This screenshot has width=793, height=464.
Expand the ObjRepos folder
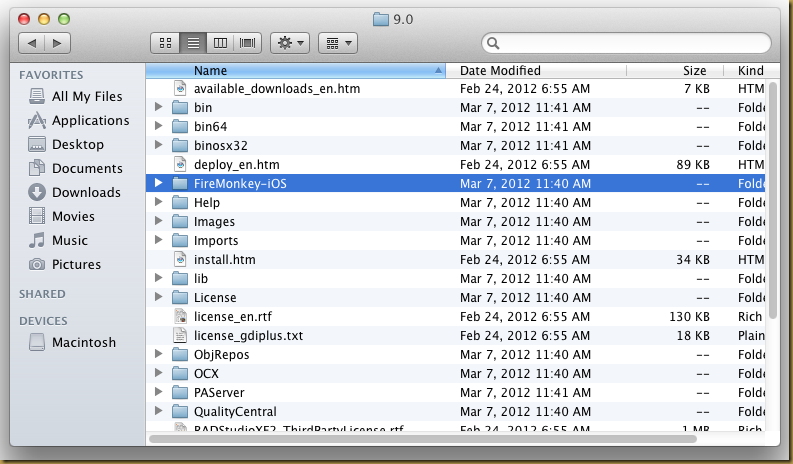pyautogui.click(x=158, y=354)
